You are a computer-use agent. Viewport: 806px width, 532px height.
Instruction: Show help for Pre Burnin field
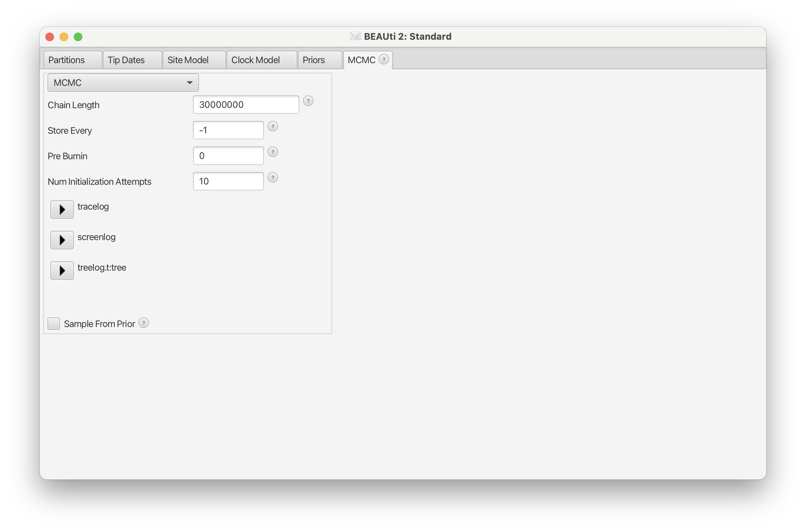[x=273, y=152]
